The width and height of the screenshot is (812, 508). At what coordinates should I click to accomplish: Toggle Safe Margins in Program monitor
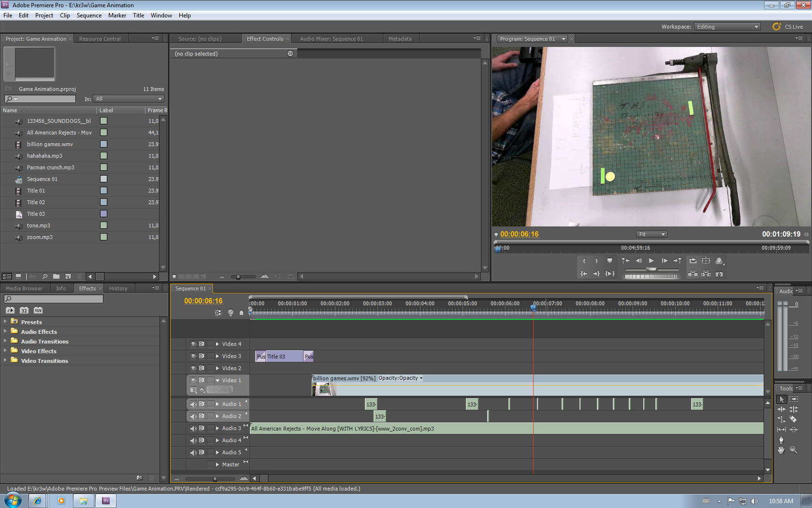[x=706, y=261]
